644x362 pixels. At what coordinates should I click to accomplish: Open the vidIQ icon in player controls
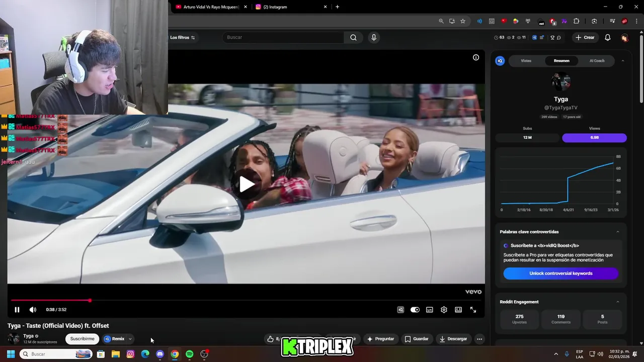pos(400,310)
